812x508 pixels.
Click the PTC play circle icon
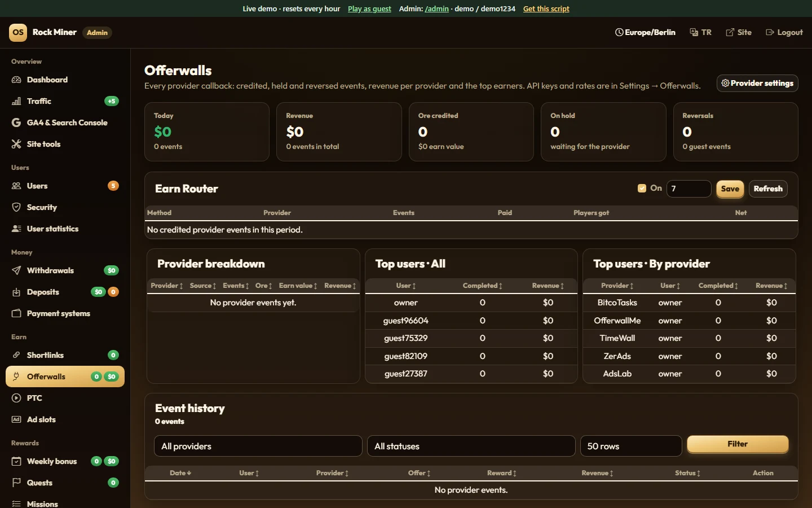tap(16, 398)
